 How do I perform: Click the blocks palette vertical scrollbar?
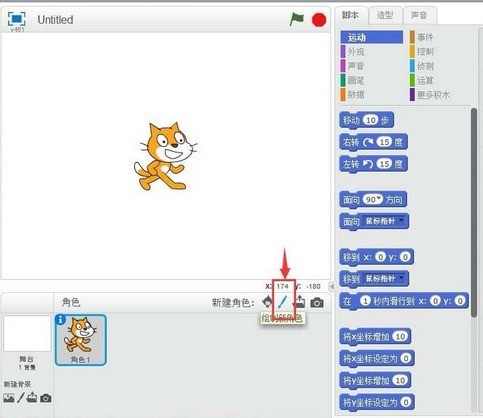(474, 213)
